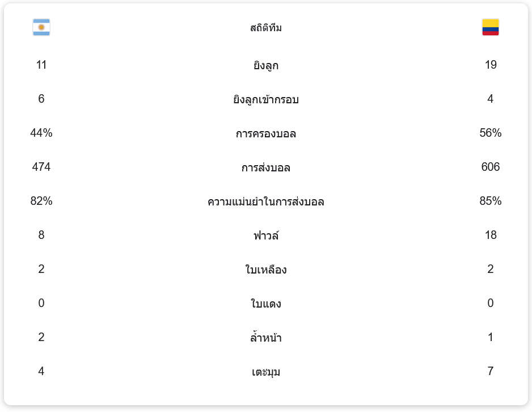Select the เตะมุม label
This screenshot has width=532, height=412.
(x=266, y=372)
